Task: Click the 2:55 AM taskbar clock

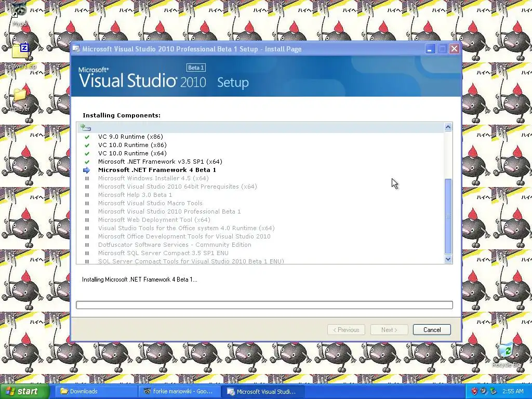Action: pos(513,392)
